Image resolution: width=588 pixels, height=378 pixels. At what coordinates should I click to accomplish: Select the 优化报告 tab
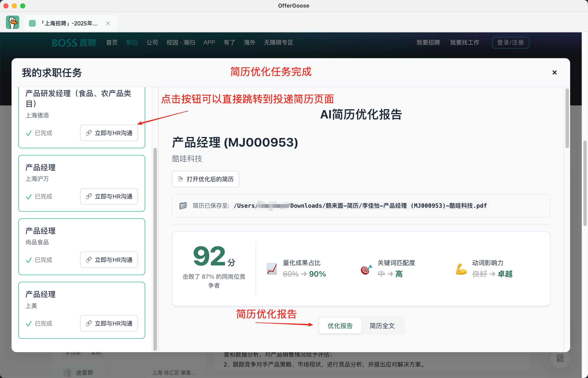tap(340, 326)
